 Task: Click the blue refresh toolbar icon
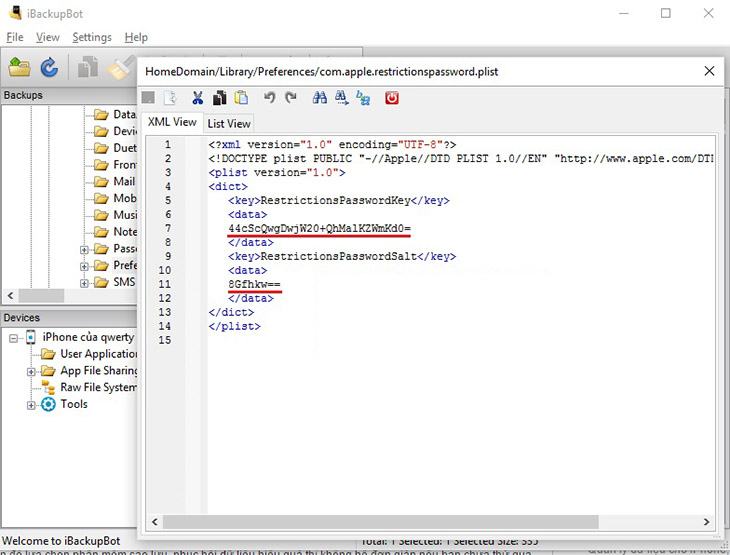coord(49,68)
